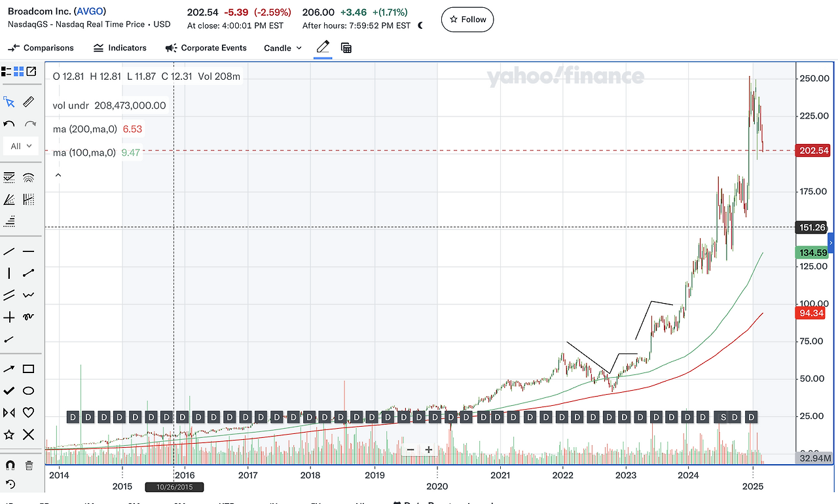
Task: Select the bowtie focus shape tool
Action: pyautogui.click(x=9, y=412)
